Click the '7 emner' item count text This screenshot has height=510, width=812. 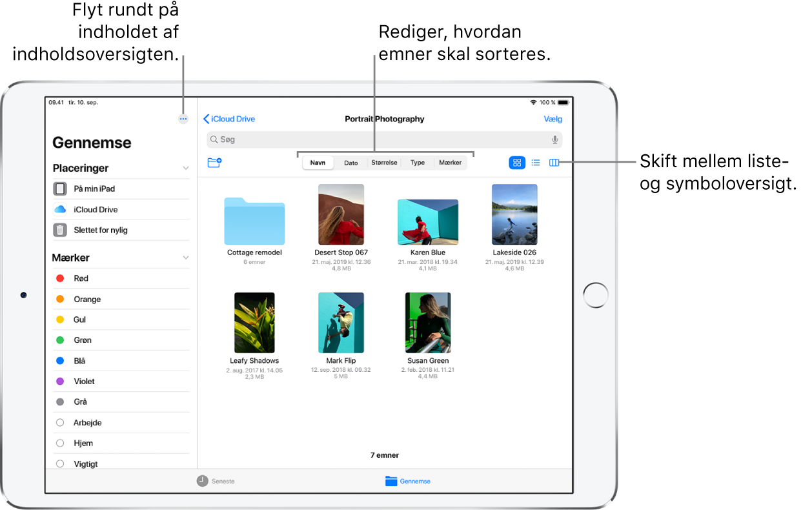coord(385,455)
